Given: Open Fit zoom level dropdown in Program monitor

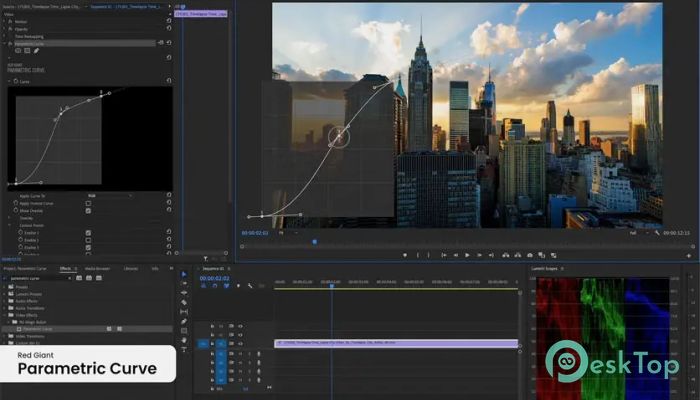Looking at the screenshot, I should tap(288, 233).
